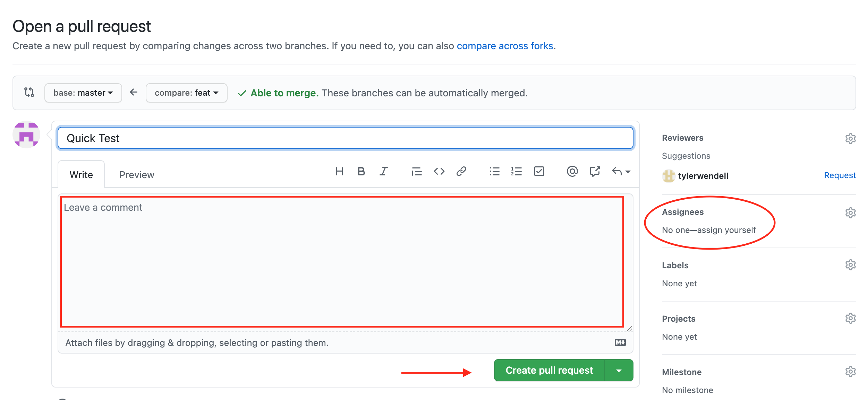Image resolution: width=868 pixels, height=400 pixels.
Task: Mention a user with @ icon
Action: point(572,171)
